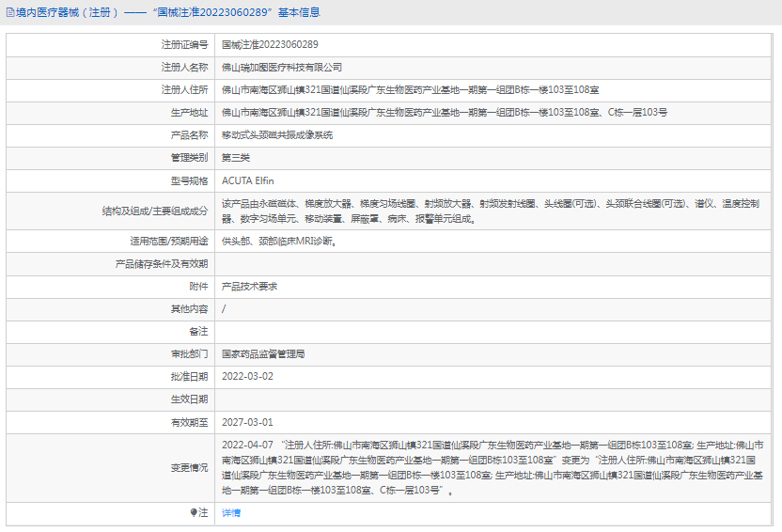Image resolution: width=782 pixels, height=532 pixels.
Task: Click the header title 境内医疗器械（注册）基本信息
Action: pos(168,12)
